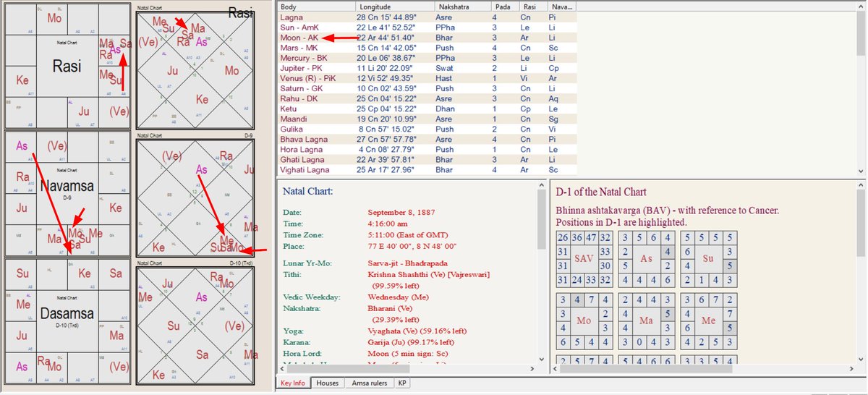The height and width of the screenshot is (395, 868).
Task: Click the SAV ashtakavarga grid
Action: [584, 258]
